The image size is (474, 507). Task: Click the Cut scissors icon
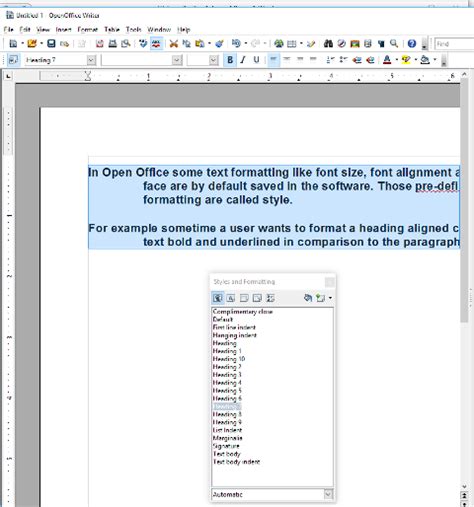click(174, 43)
